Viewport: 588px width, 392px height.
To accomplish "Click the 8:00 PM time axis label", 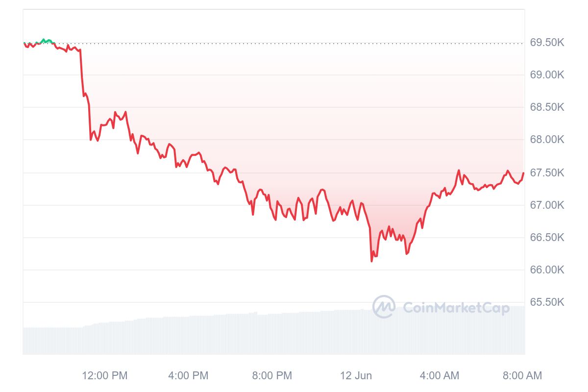I will (272, 376).
